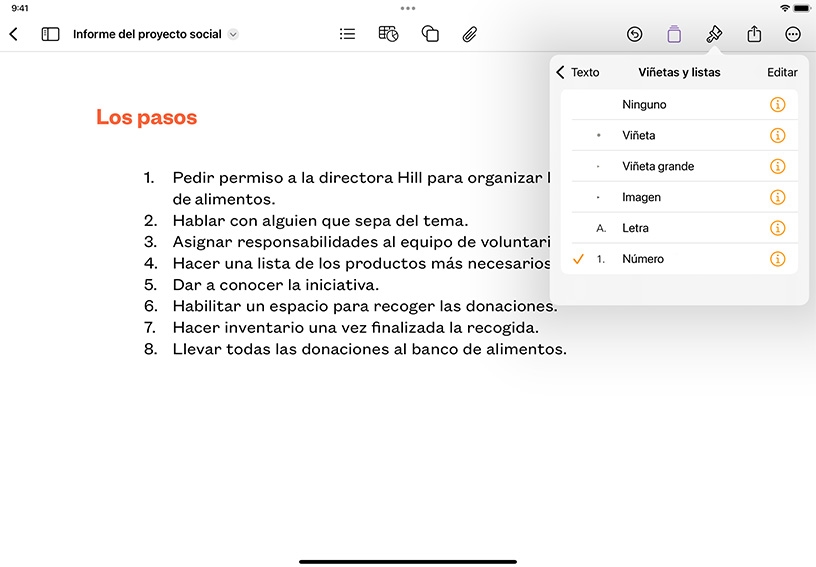816x567 pixels.
Task: Select the Letra list style
Action: [x=679, y=228]
